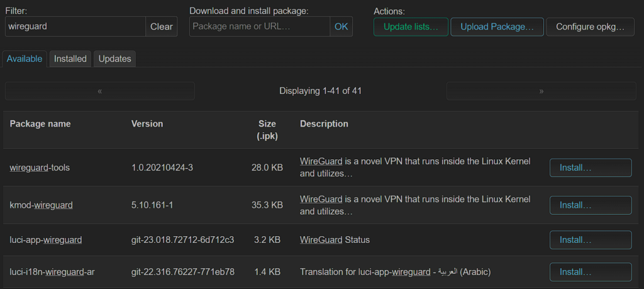Clear the package filter

pos(162,26)
